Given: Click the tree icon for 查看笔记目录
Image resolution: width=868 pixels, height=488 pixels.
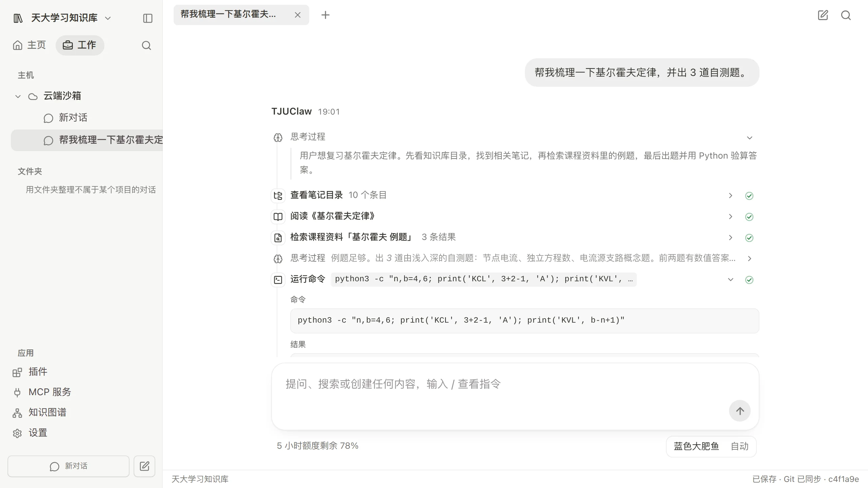Looking at the screenshot, I should point(278,196).
